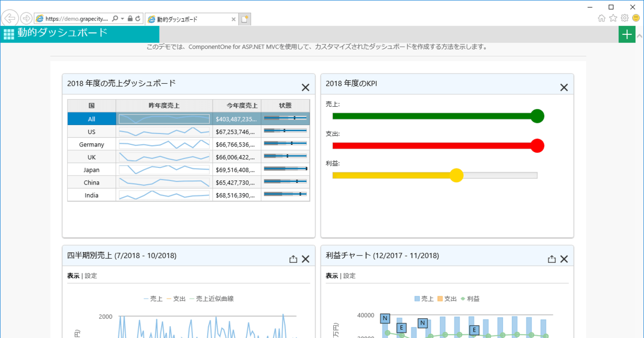This screenshot has width=644, height=338.
Task: Switch to 設定 tab in 利益チャート tile
Action: click(x=349, y=276)
